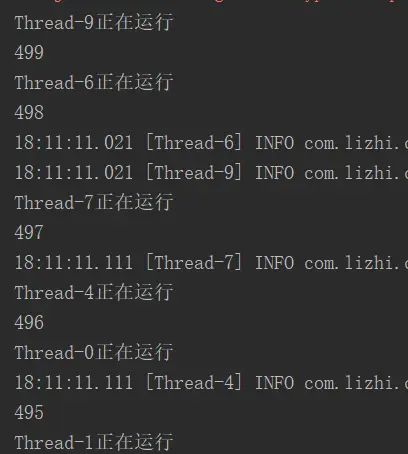Click timestamp 18:11:11.111 on Thread-7 log line
This screenshot has height=454, width=408.
coord(74,263)
